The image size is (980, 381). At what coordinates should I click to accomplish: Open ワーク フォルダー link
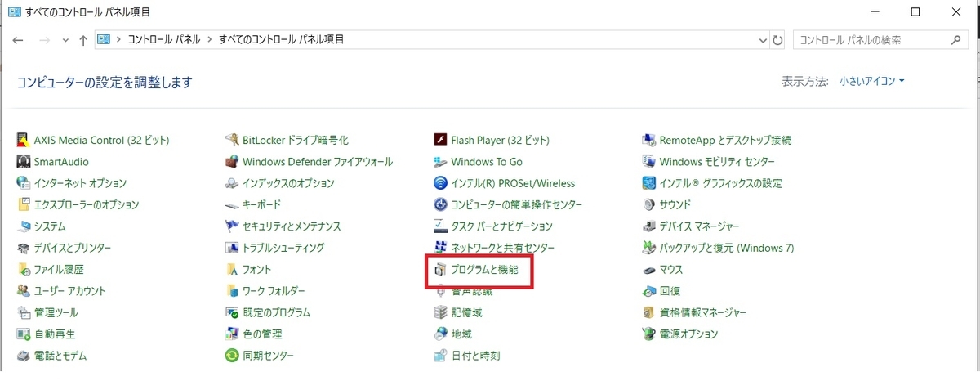(x=274, y=291)
